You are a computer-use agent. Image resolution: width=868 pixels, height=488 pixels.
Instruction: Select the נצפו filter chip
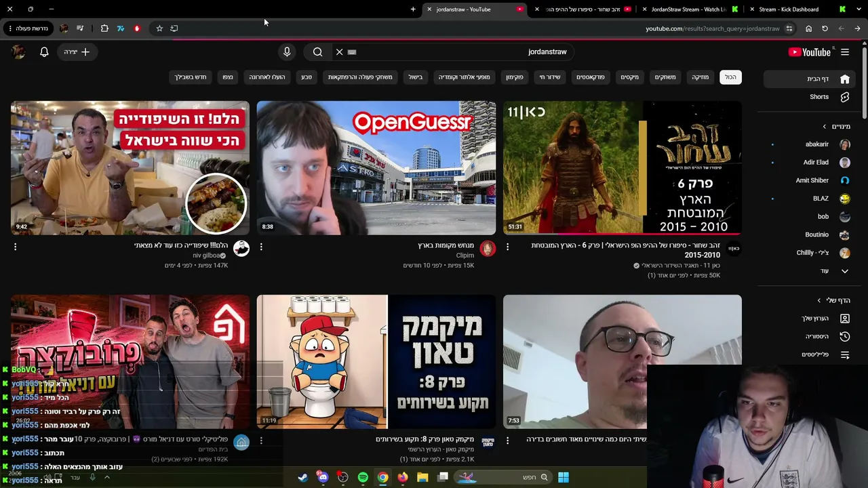coord(228,77)
